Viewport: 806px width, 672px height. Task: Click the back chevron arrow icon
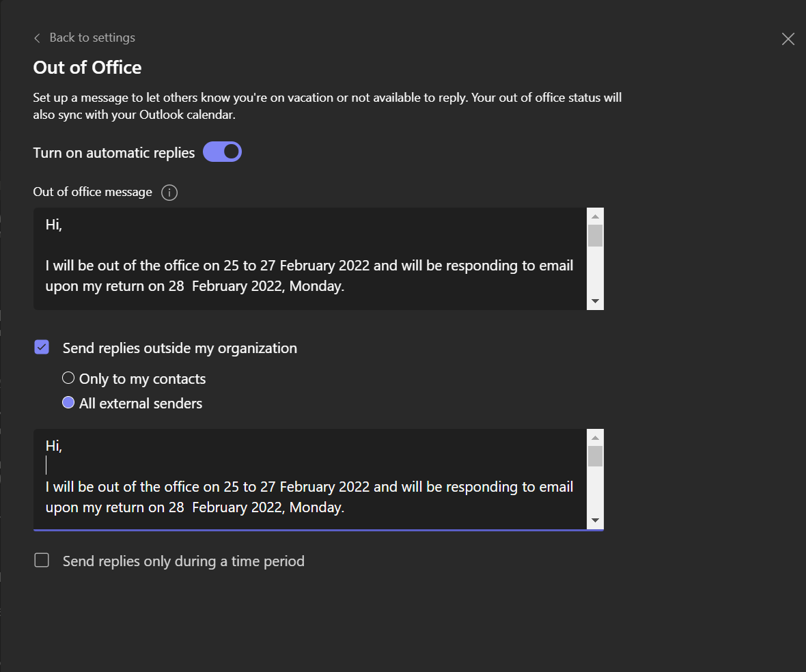click(37, 38)
